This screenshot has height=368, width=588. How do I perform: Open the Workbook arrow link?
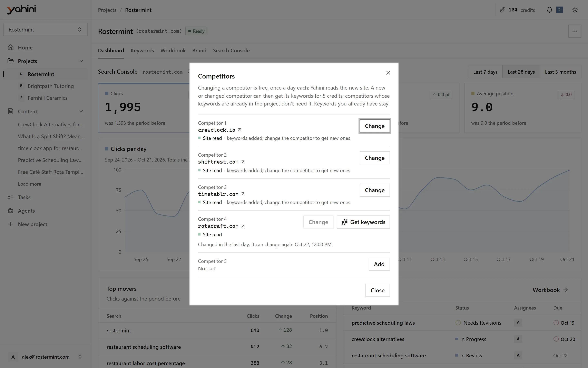(550, 290)
